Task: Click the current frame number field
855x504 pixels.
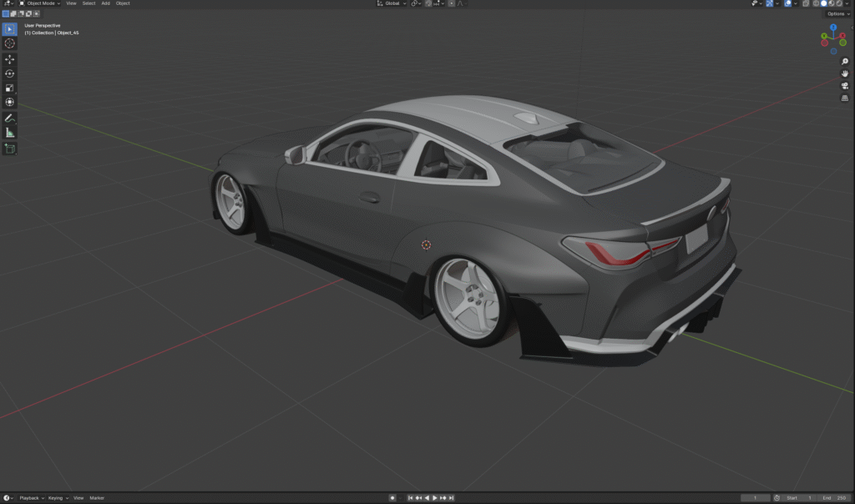Action: [755, 498]
